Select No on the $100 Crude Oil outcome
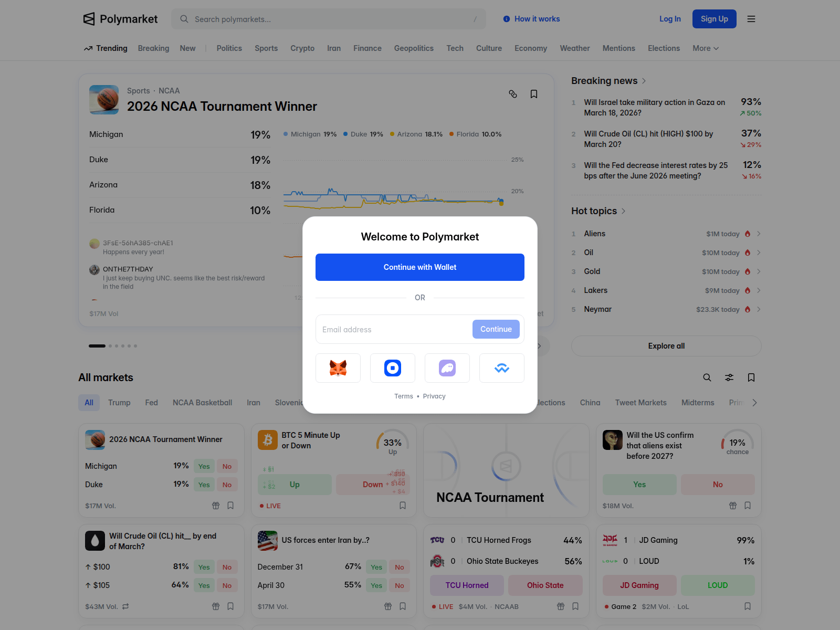The image size is (840, 630). click(227, 566)
